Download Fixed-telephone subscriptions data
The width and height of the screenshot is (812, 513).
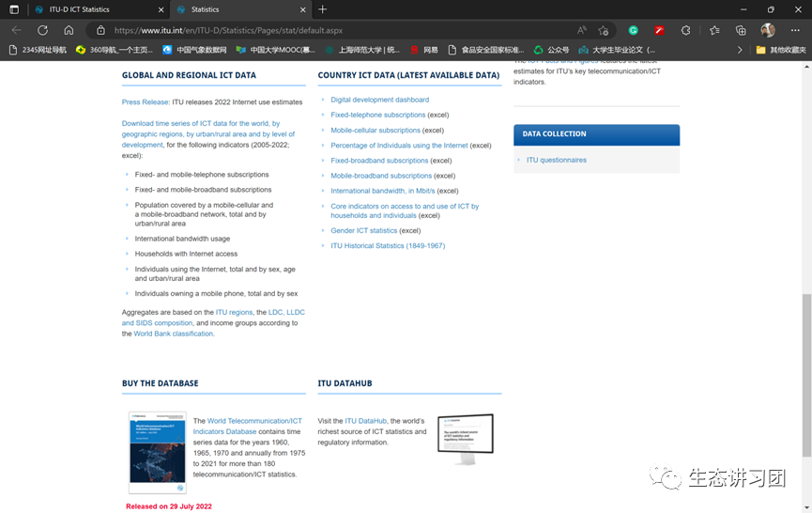coord(378,115)
